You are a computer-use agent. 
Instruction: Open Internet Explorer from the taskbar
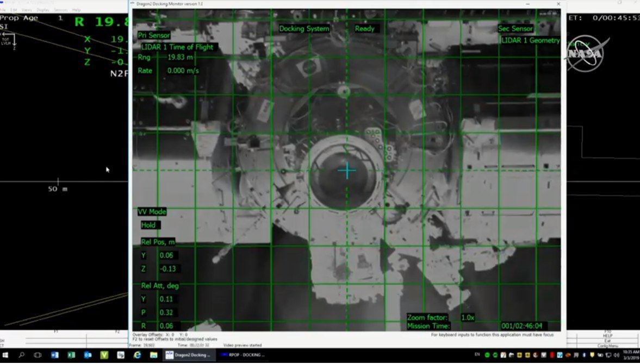(x=138, y=355)
